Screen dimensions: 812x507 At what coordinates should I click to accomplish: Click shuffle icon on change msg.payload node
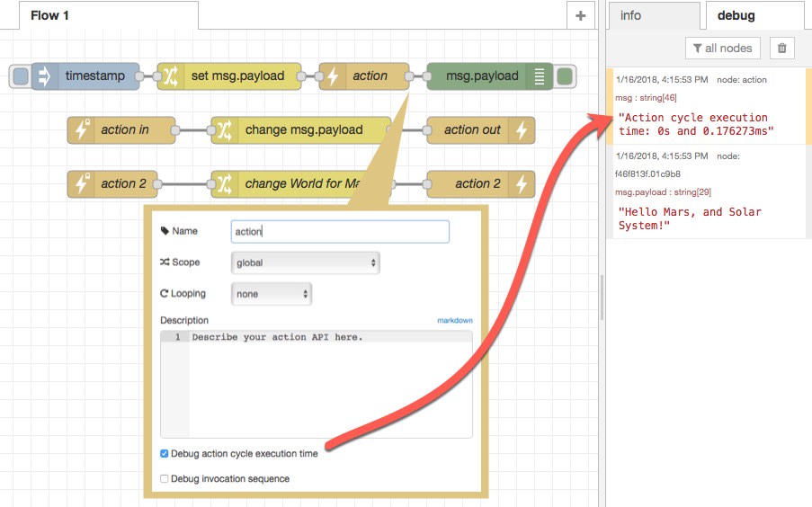click(x=224, y=130)
